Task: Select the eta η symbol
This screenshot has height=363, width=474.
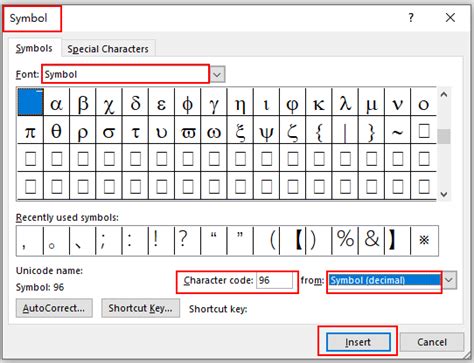Action: click(240, 102)
